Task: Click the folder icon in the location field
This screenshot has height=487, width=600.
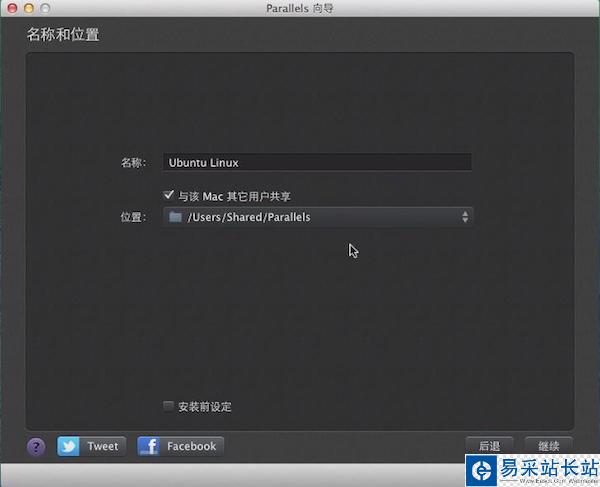Action: click(x=175, y=217)
